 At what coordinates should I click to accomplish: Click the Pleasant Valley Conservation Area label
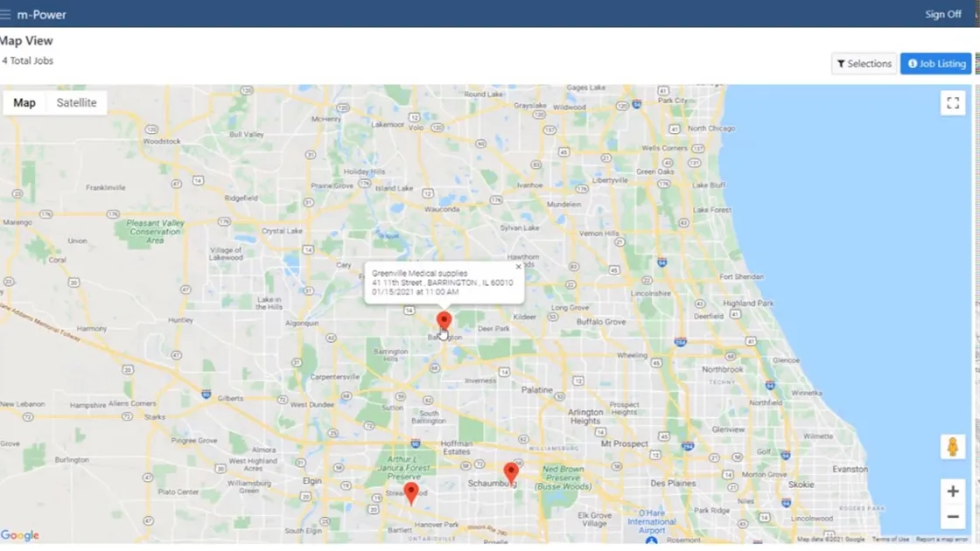155,231
